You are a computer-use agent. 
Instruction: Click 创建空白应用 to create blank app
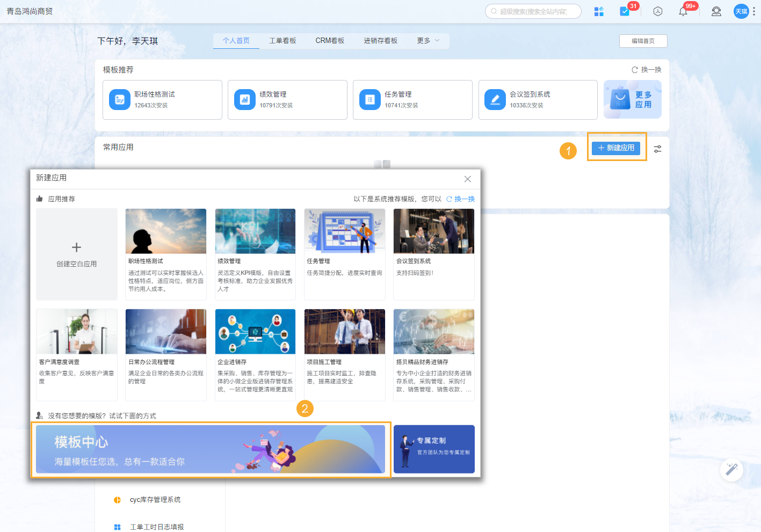click(76, 254)
